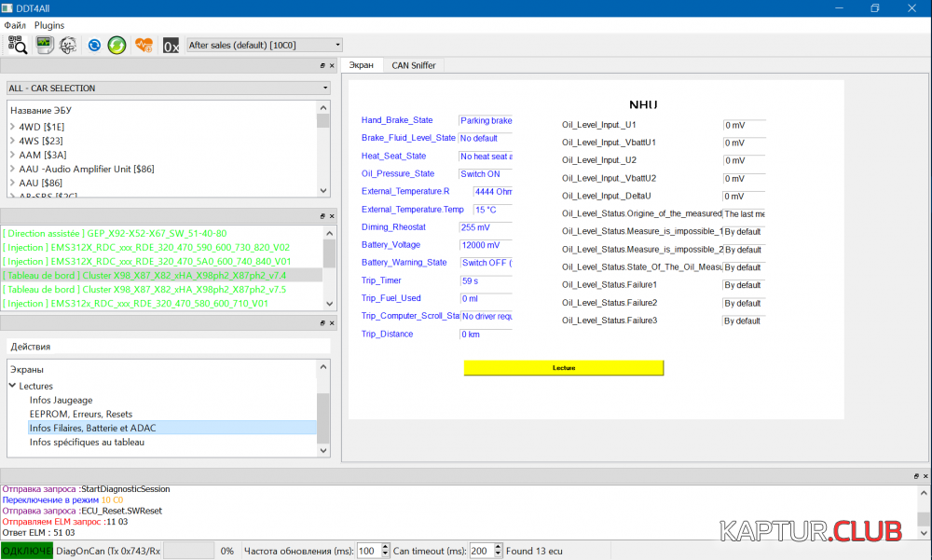Click the Oil_Level_Input_U1 0 mV field
This screenshot has height=560, width=932.
[x=744, y=126]
